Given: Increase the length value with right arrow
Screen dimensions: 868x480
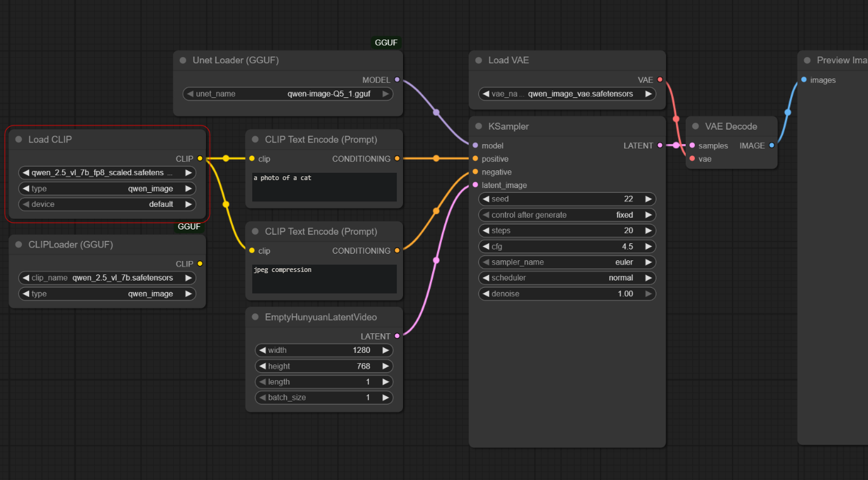Looking at the screenshot, I should 385,382.
